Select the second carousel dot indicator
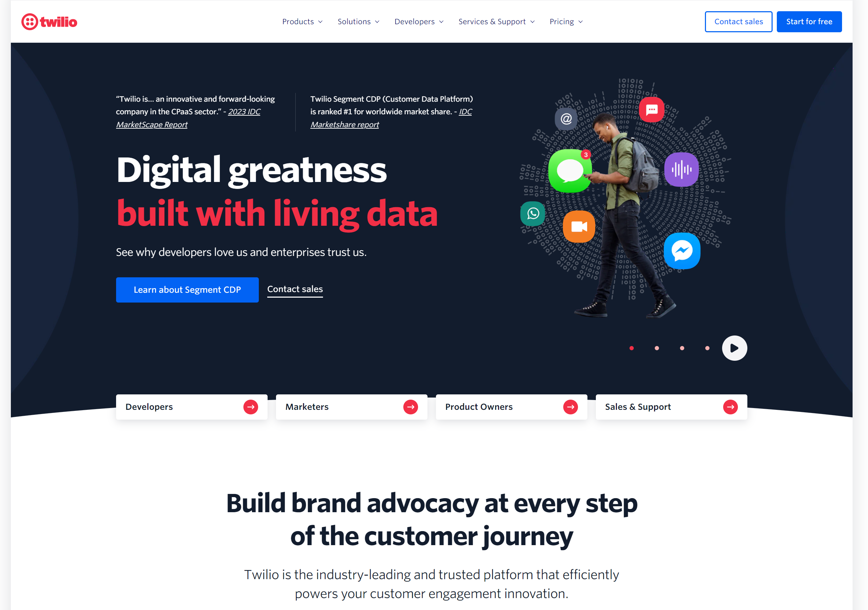The image size is (868, 610). pyautogui.click(x=658, y=348)
